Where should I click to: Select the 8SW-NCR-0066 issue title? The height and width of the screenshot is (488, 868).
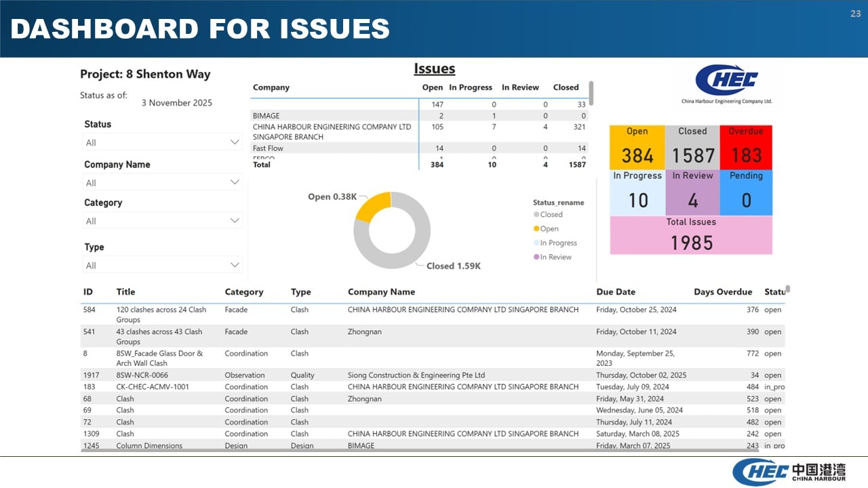click(x=142, y=375)
